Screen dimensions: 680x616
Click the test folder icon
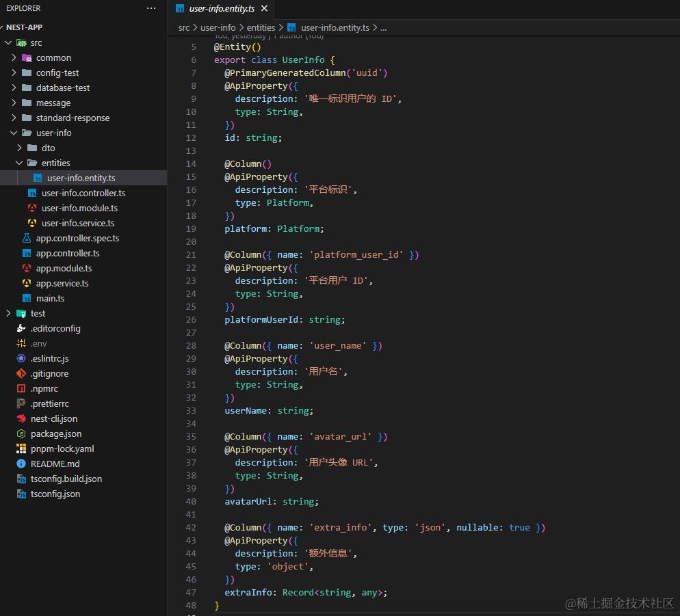click(21, 313)
